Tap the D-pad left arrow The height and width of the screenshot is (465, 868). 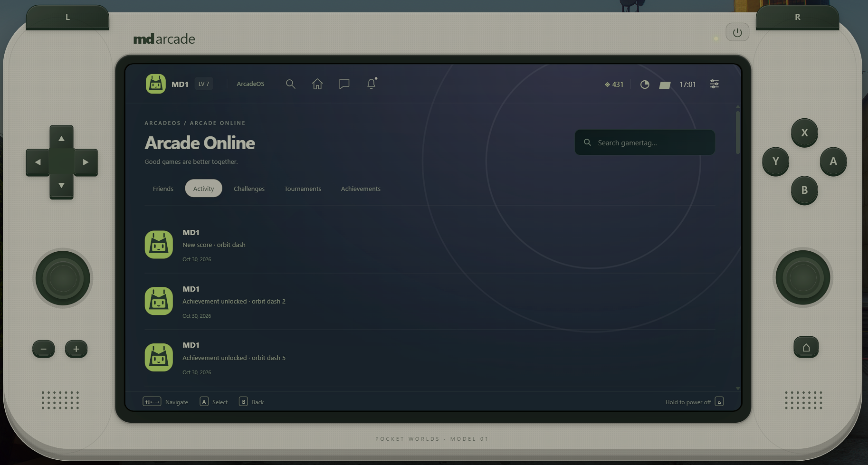point(38,162)
